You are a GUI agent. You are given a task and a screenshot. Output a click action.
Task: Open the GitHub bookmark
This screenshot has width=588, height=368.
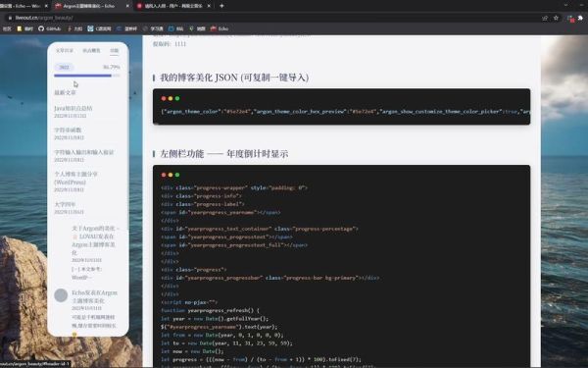(x=50, y=28)
